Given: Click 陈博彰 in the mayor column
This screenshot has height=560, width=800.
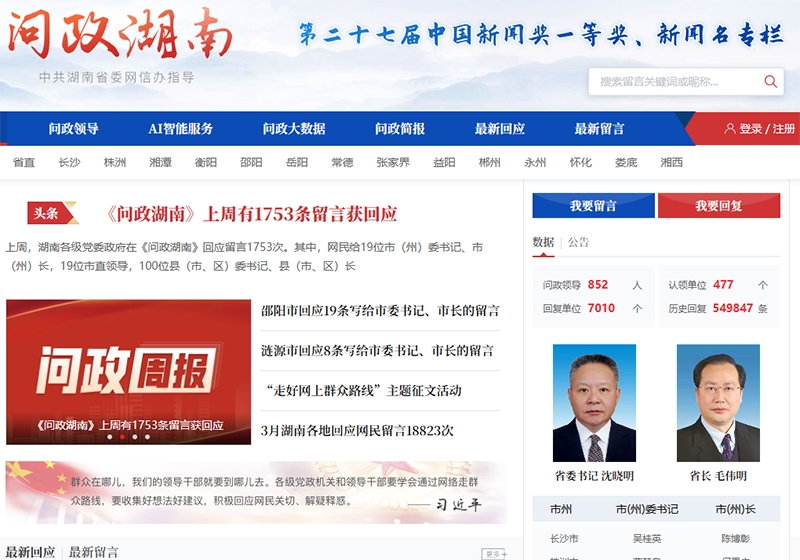Looking at the screenshot, I should point(735,539).
